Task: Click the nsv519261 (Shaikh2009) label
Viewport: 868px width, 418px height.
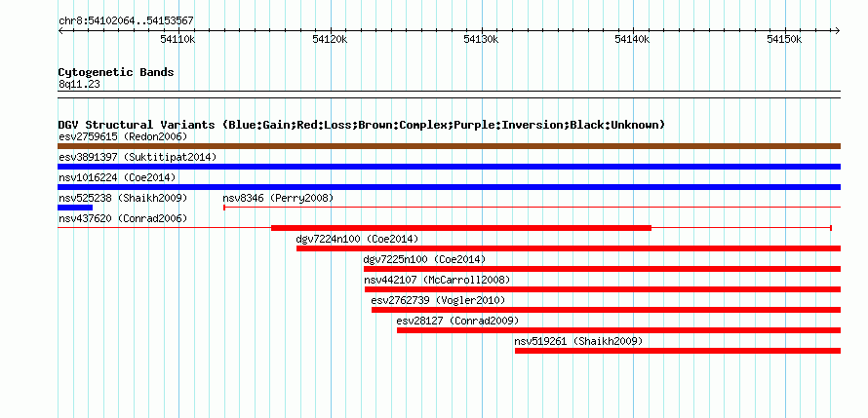Action: pyautogui.click(x=578, y=341)
